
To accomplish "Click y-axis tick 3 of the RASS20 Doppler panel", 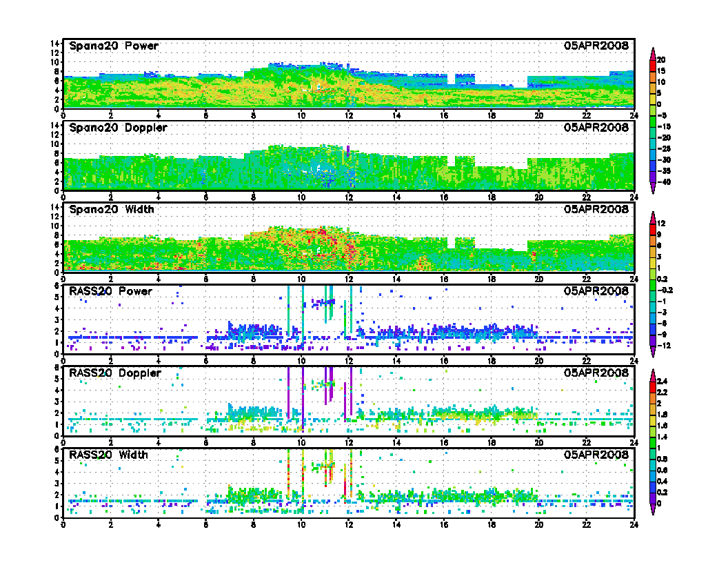I will [58, 402].
